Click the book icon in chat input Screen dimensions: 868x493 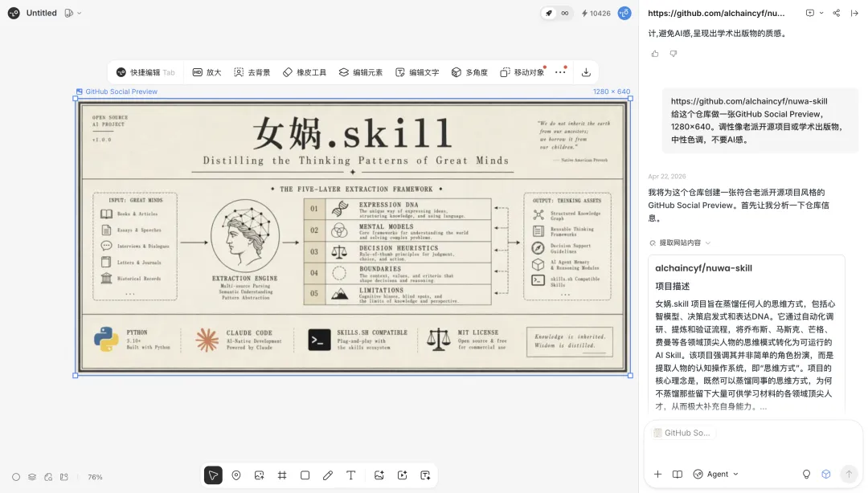tap(677, 475)
